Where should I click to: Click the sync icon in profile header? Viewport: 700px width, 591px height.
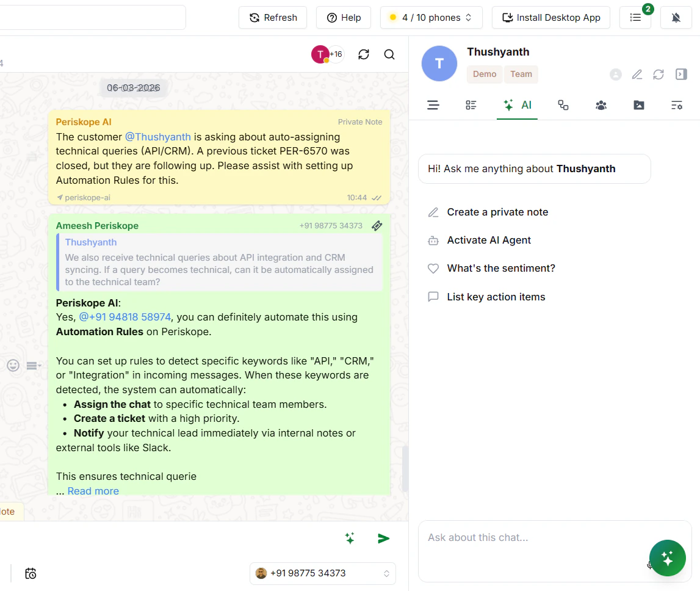tap(659, 74)
